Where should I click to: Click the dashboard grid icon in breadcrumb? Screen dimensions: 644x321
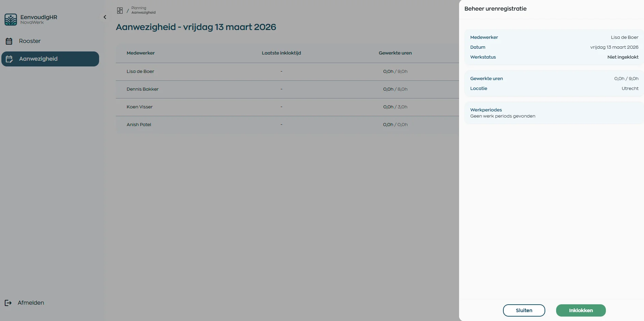click(120, 11)
